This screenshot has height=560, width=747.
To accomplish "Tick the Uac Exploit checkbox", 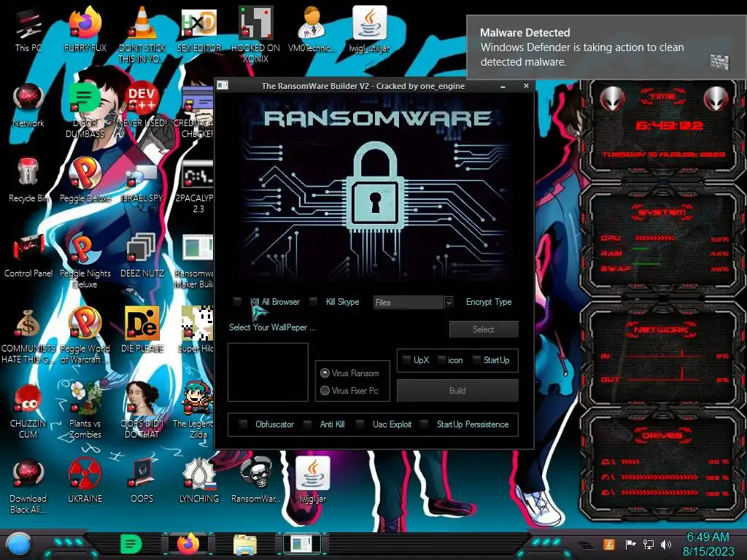I will coord(360,424).
